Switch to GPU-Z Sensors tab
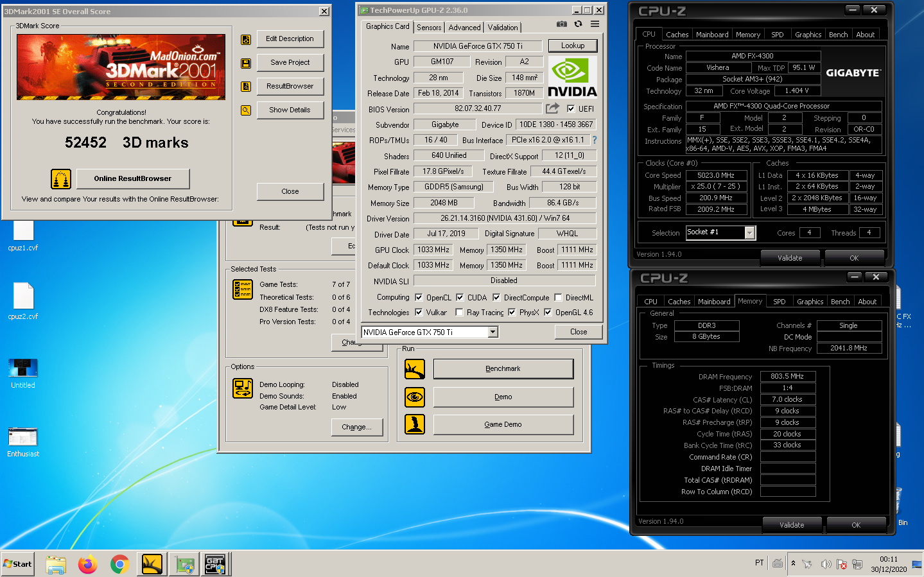 tap(429, 28)
